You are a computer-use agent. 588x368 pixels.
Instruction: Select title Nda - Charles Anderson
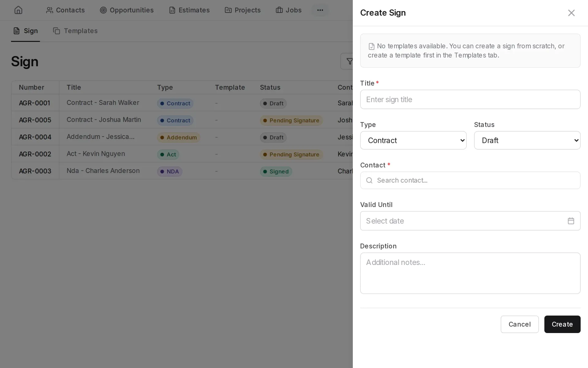pyautogui.click(x=103, y=171)
